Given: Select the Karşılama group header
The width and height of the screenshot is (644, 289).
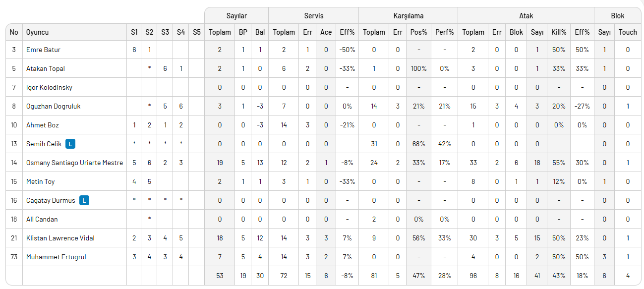Looking at the screenshot, I should click(x=408, y=16).
